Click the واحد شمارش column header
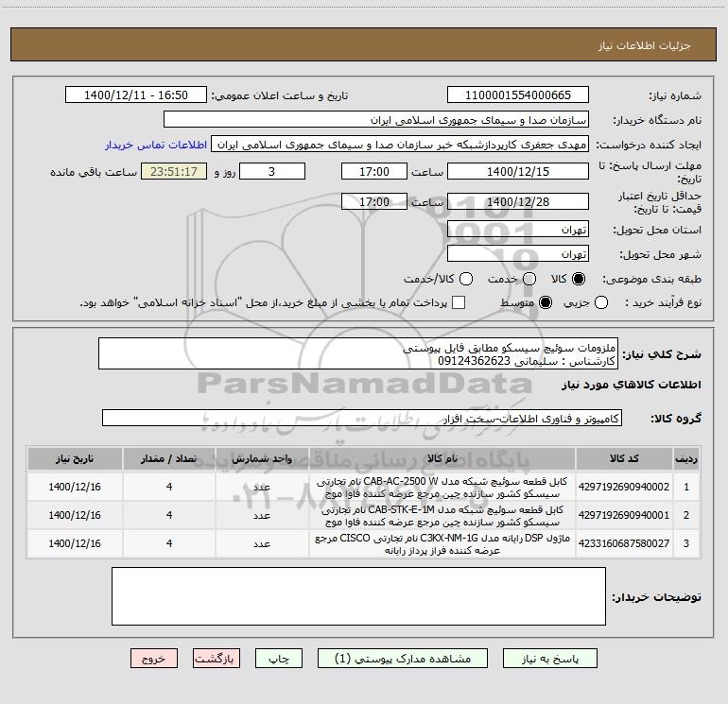Image resolution: width=728 pixels, height=704 pixels. [262, 459]
